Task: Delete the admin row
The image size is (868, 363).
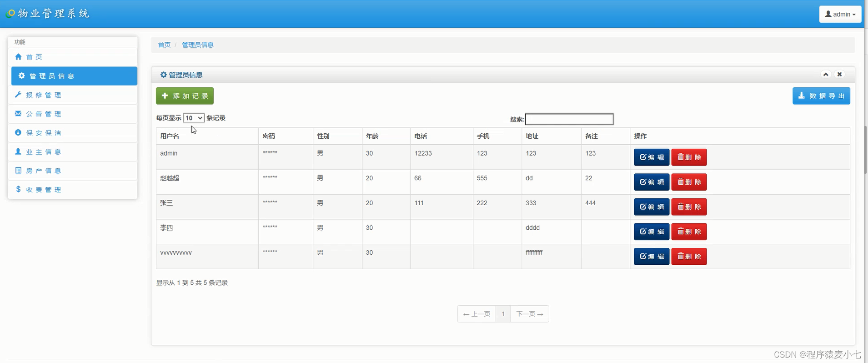Action: tap(689, 157)
